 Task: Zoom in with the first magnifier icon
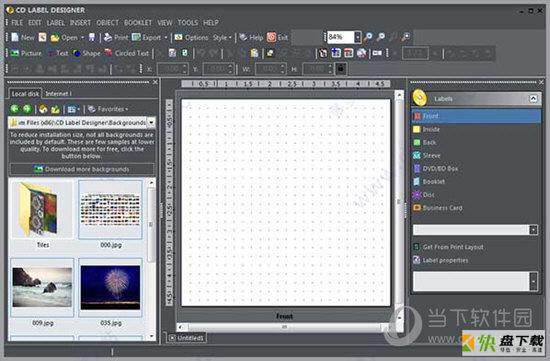[368, 37]
